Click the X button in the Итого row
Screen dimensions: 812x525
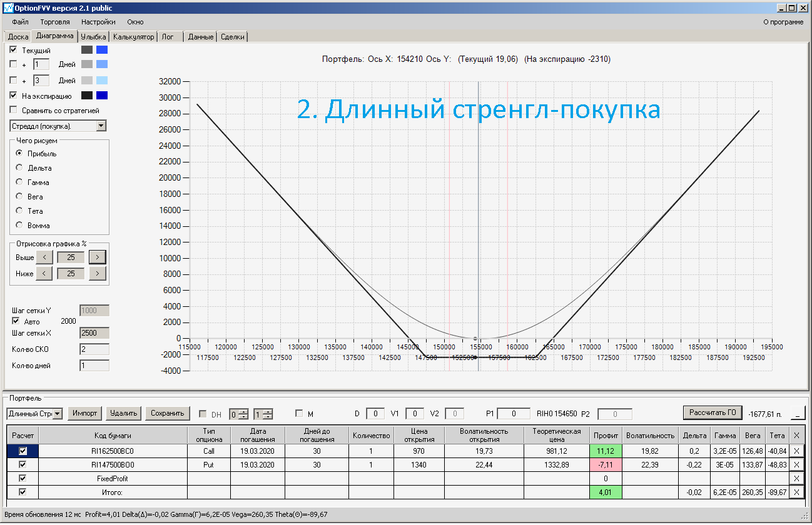[x=796, y=492]
